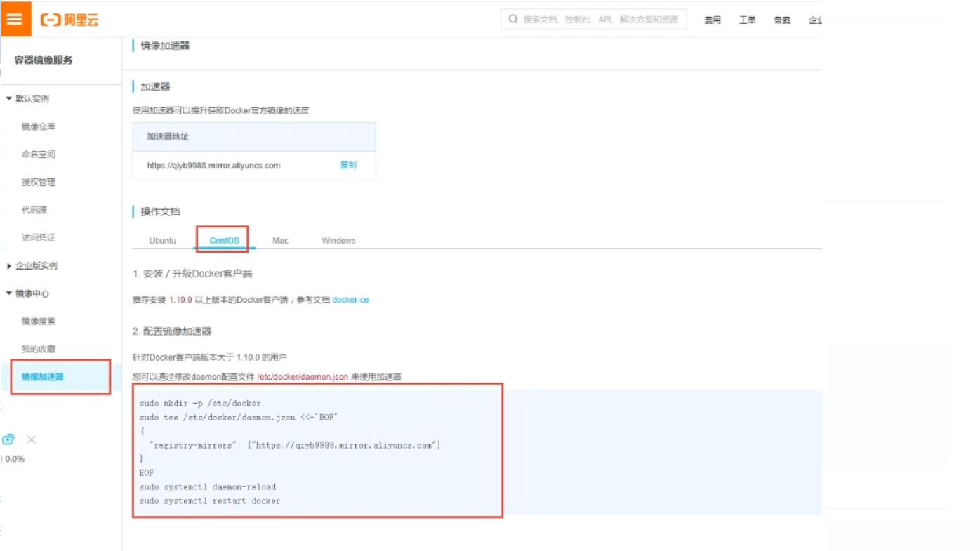Click the X icon beside camera icon
The width and height of the screenshot is (980, 551).
tap(32, 439)
